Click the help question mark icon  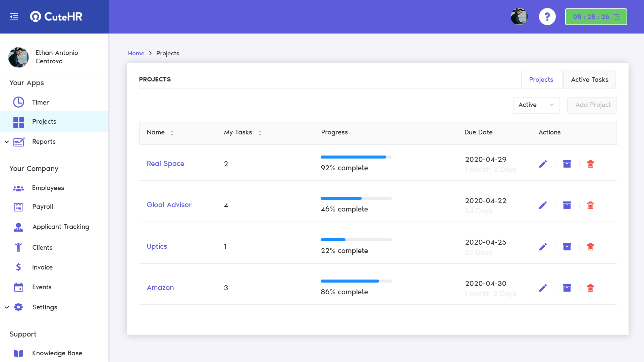tap(547, 16)
